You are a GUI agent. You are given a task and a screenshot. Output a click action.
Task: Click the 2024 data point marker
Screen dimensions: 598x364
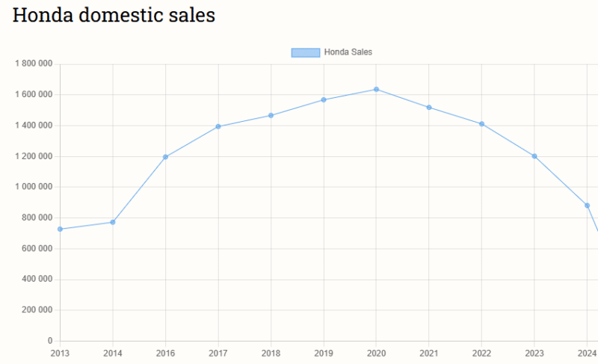point(588,206)
